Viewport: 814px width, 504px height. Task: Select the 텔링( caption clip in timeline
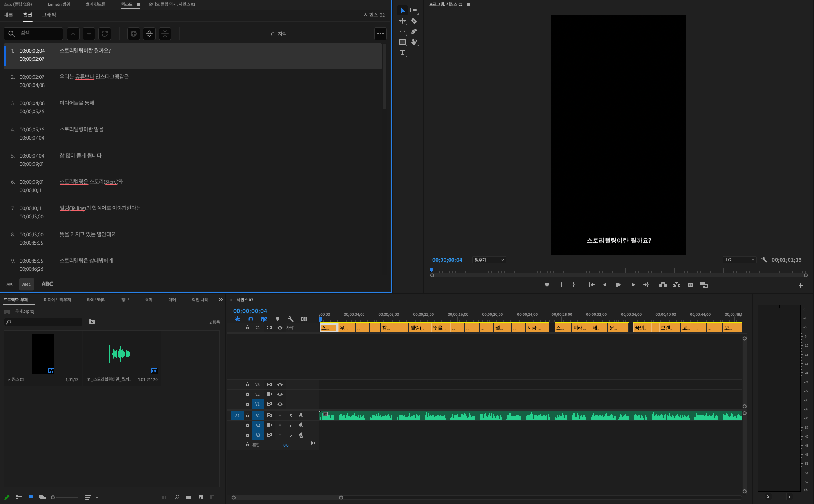pos(419,328)
